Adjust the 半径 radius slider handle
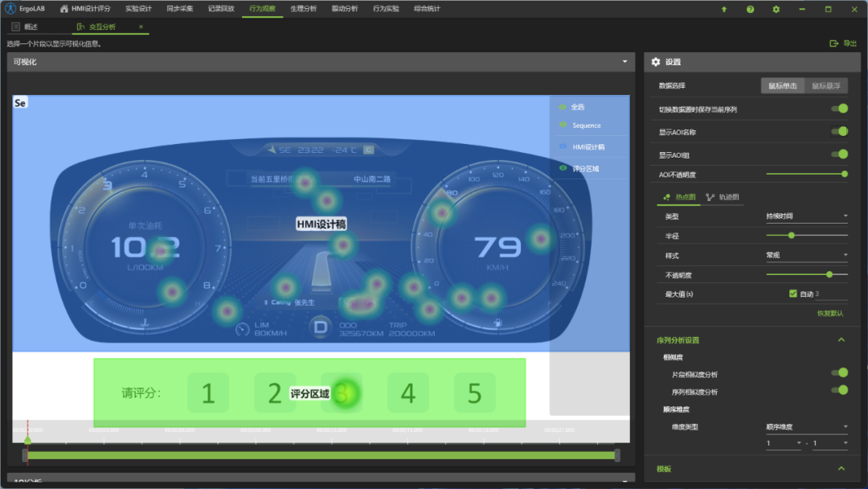The height and width of the screenshot is (489, 868). [792, 236]
